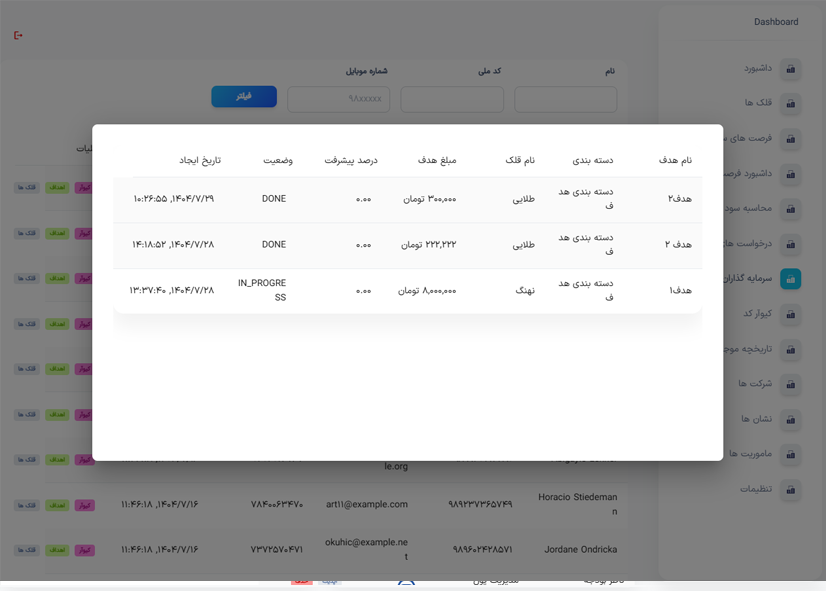Click the red logout icon

18,36
